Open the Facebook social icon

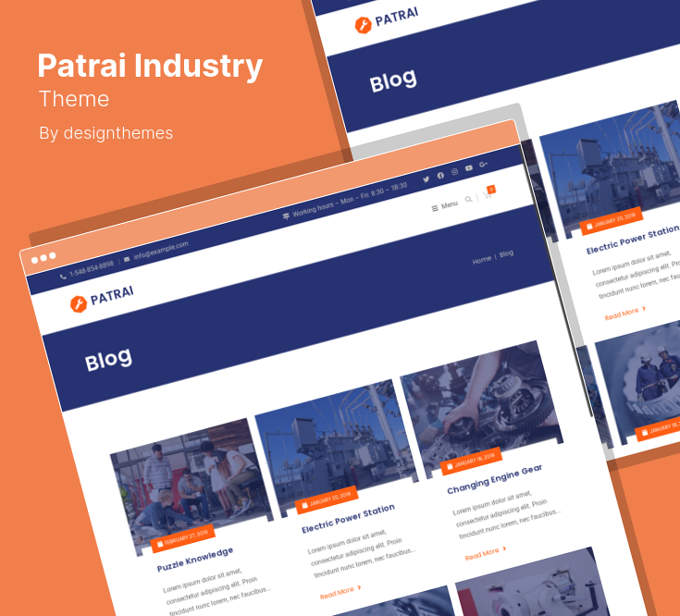click(x=440, y=176)
